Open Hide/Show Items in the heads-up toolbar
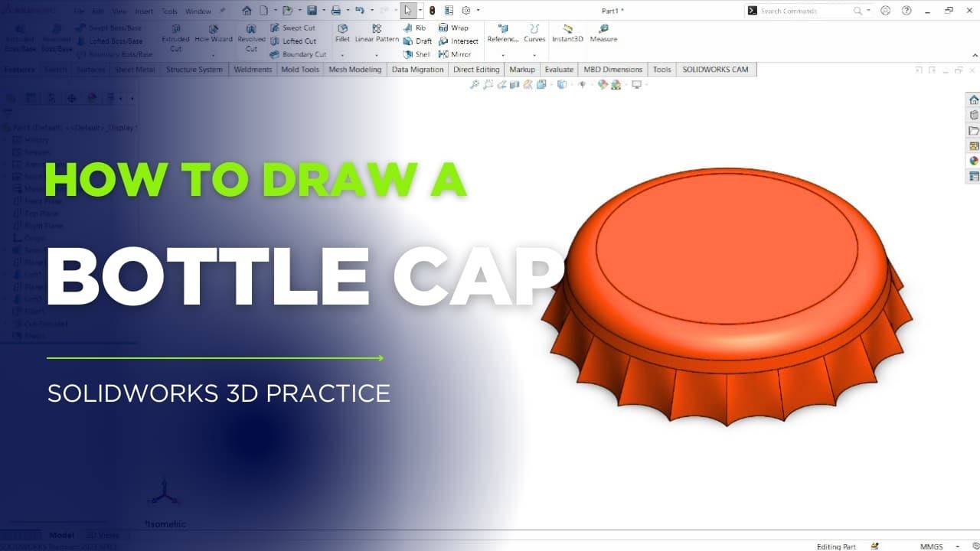 pos(582,84)
